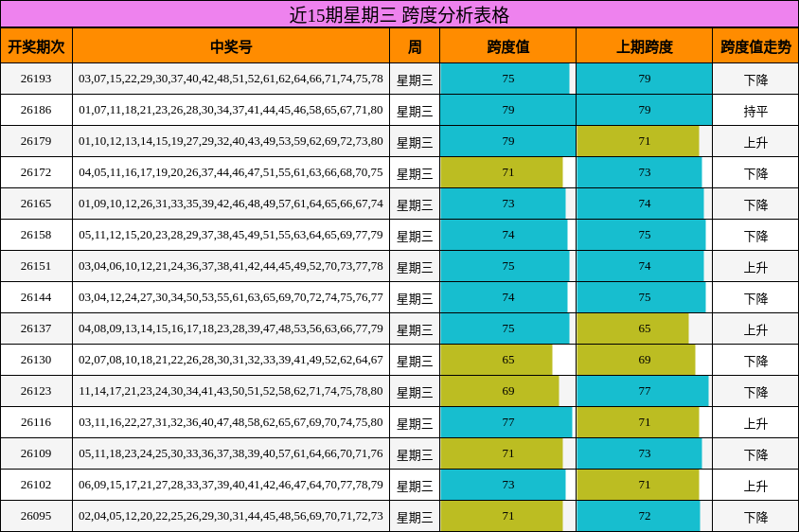Click 跨度值 bar 75 in row 26193
This screenshot has height=532, width=799.
click(505, 79)
